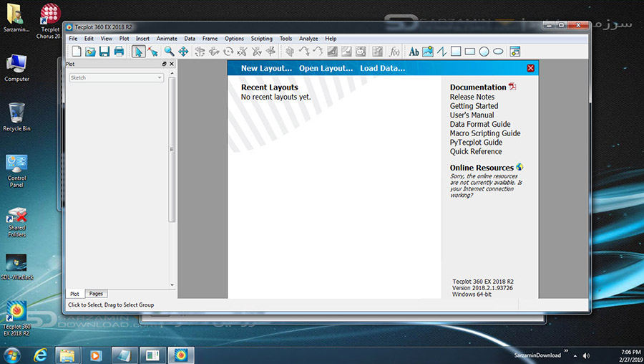
Task: Click the Save floppy disk icon
Action: click(104, 52)
